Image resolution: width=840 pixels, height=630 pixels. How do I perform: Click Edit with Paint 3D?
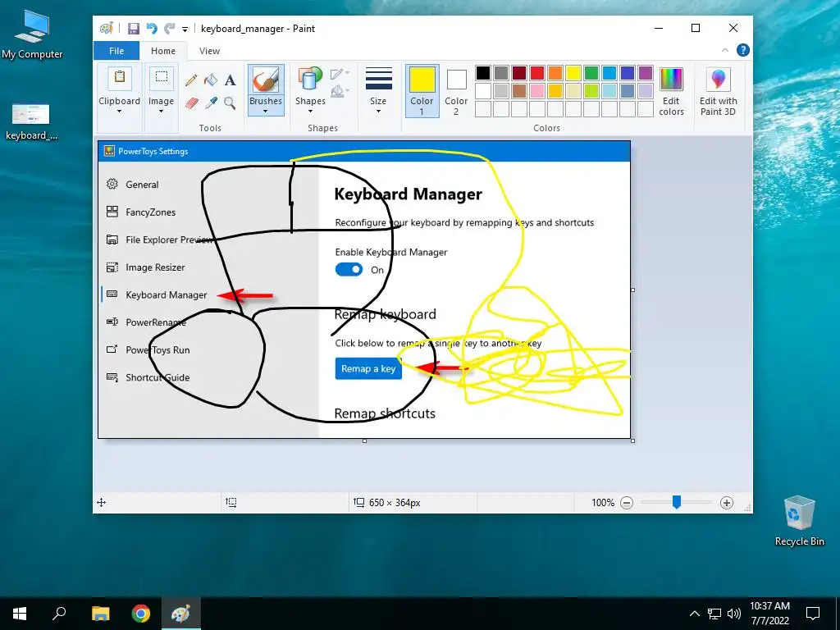tap(719, 91)
